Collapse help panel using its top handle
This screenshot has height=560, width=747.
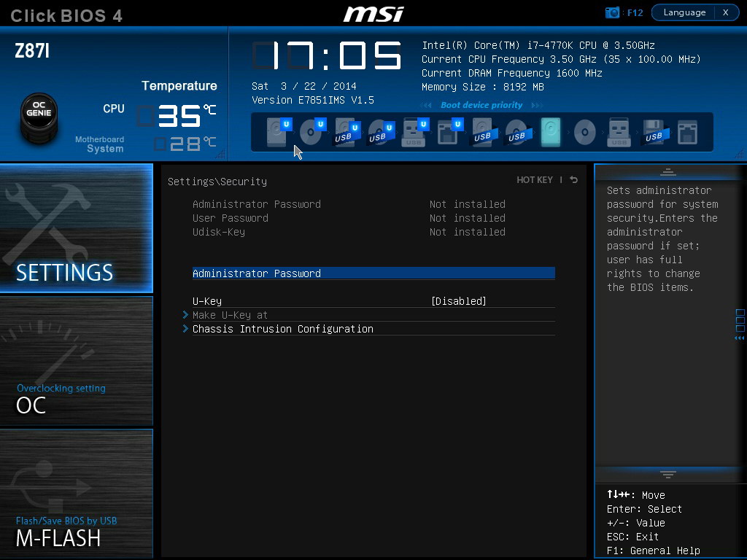(x=668, y=172)
